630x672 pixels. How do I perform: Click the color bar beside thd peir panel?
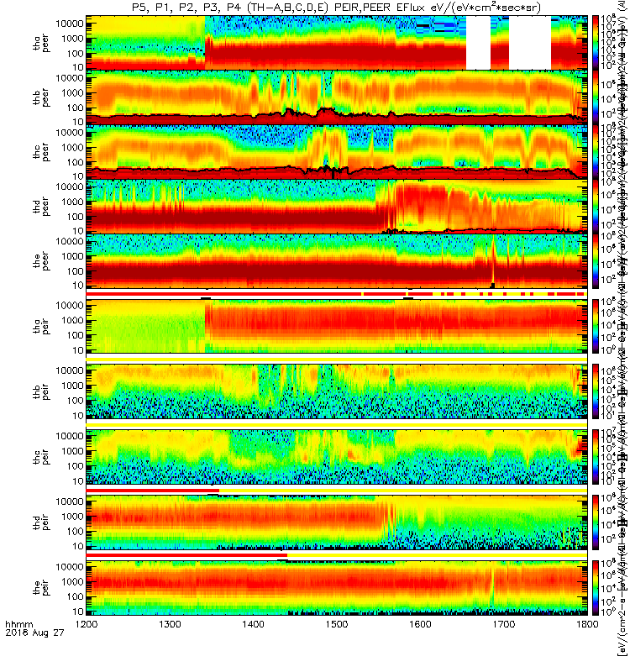596,522
